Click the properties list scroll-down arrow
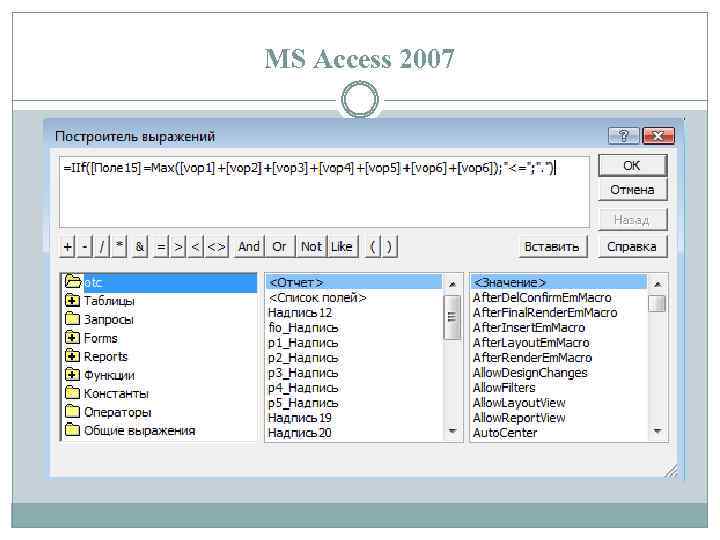This screenshot has width=720, height=540. click(x=658, y=431)
